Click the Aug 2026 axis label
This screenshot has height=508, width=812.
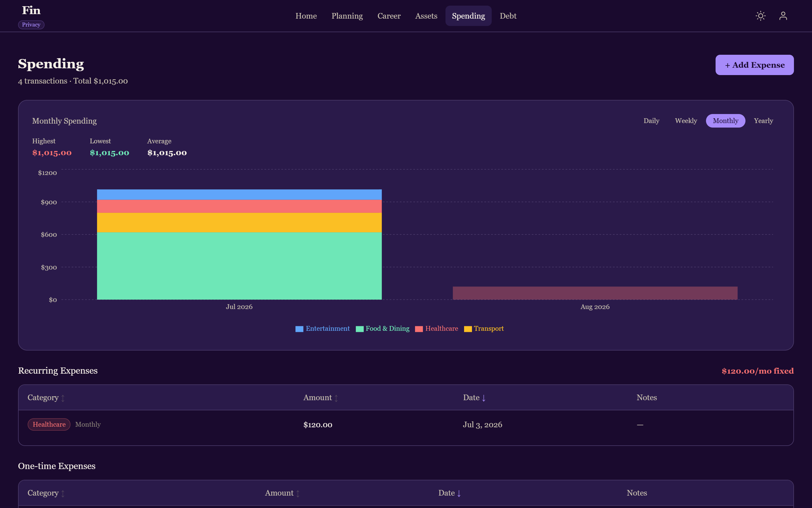point(595,307)
